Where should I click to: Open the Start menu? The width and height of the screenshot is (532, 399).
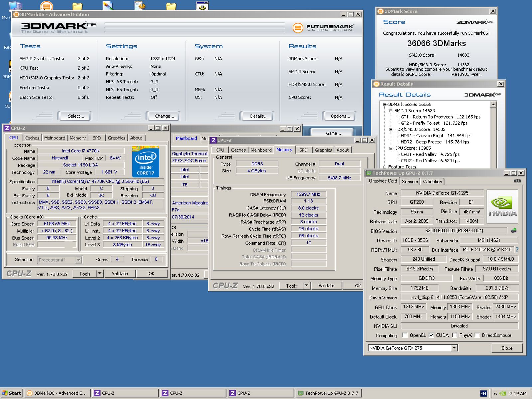coord(11,393)
